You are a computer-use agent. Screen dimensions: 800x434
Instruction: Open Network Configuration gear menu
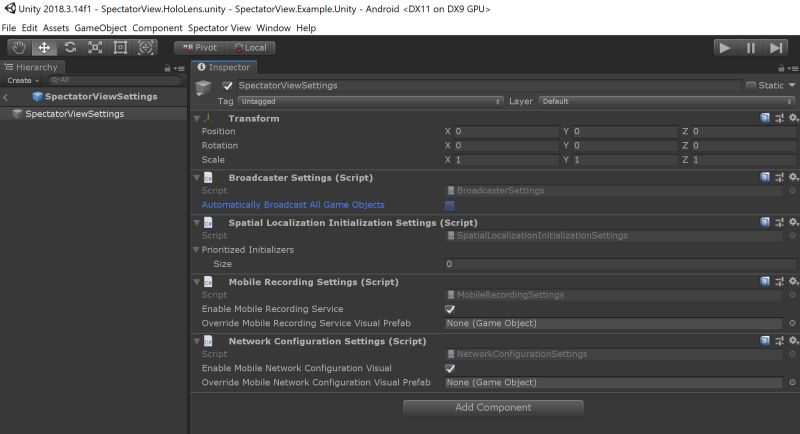click(x=793, y=341)
